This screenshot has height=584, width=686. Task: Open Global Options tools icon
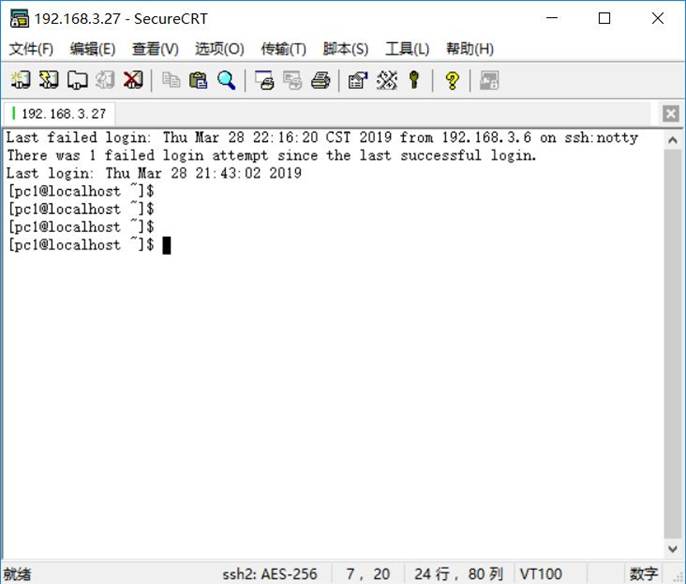pos(386,80)
